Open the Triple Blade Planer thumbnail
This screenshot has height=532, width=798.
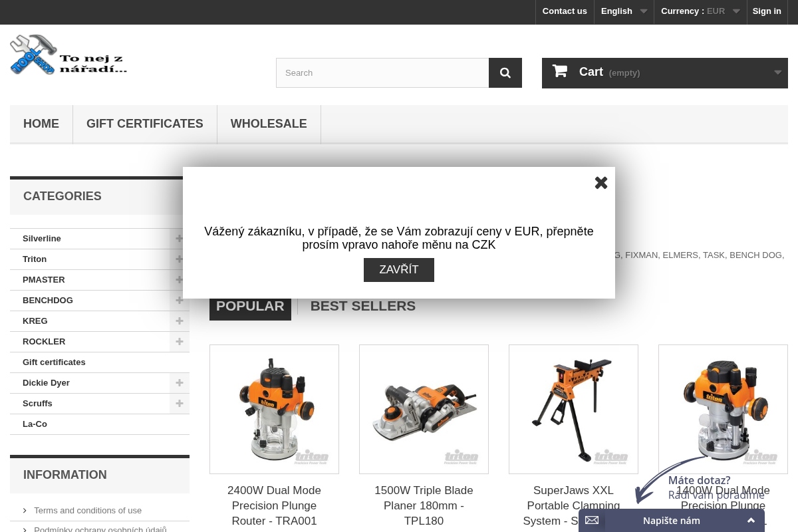pos(424,409)
